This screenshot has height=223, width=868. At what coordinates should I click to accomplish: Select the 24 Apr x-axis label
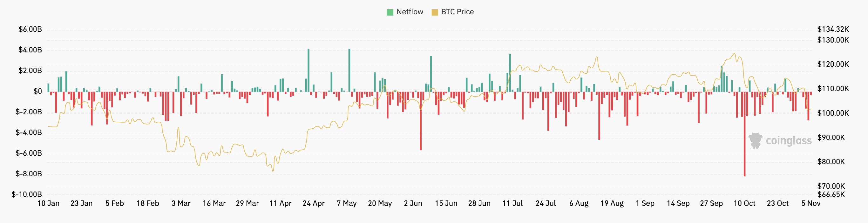pyautogui.click(x=313, y=203)
